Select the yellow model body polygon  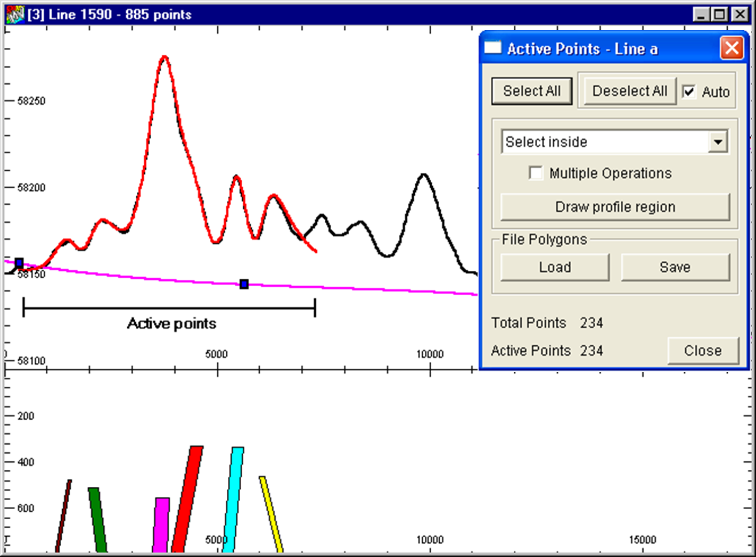(x=271, y=514)
